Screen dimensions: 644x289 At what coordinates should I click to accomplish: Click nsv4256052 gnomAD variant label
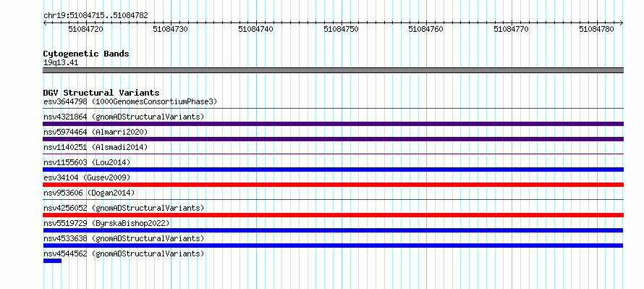click(124, 208)
